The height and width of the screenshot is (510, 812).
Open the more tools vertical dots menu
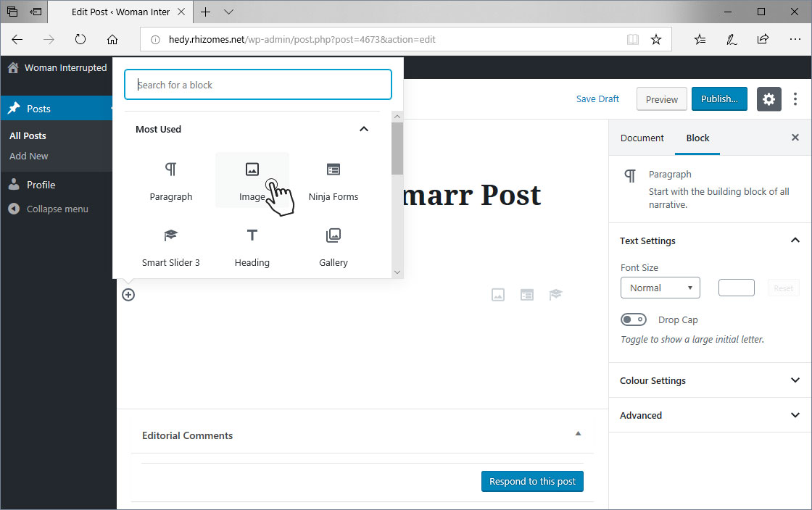click(x=795, y=99)
